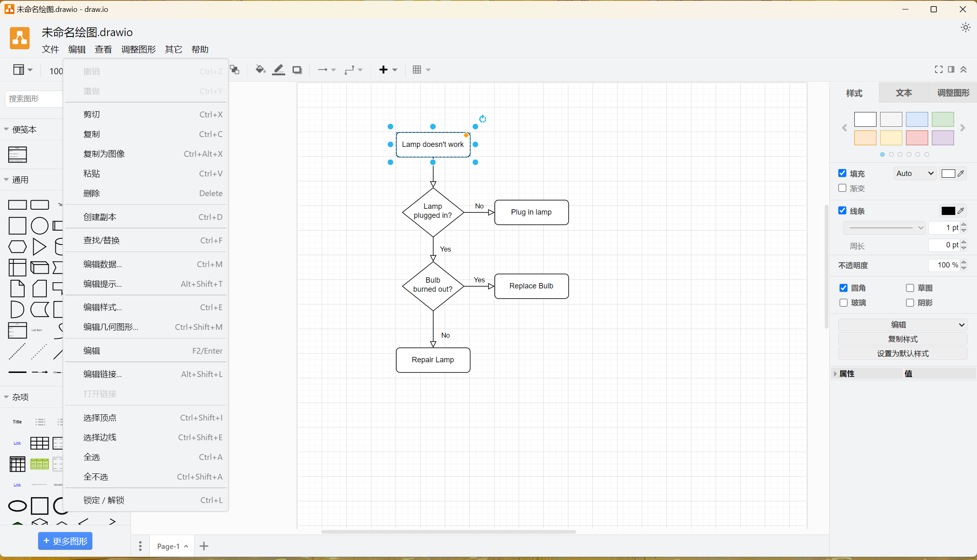This screenshot has height=560, width=977.
Task: Switch to the 文本 tab
Action: click(904, 93)
